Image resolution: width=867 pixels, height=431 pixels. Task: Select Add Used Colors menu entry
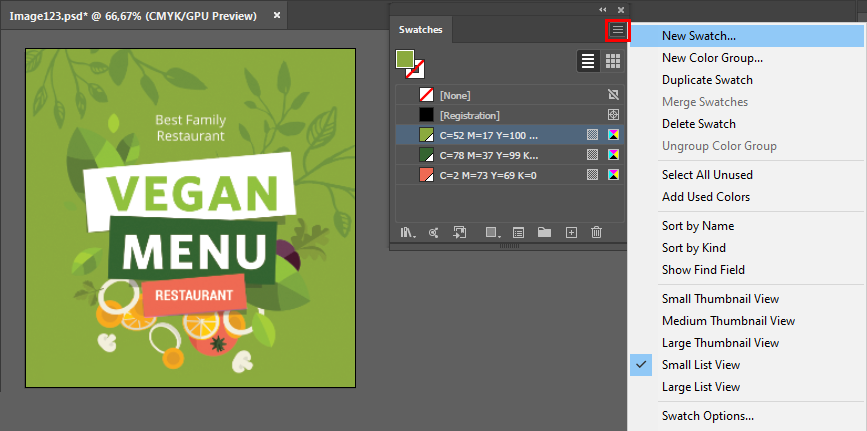click(x=705, y=197)
